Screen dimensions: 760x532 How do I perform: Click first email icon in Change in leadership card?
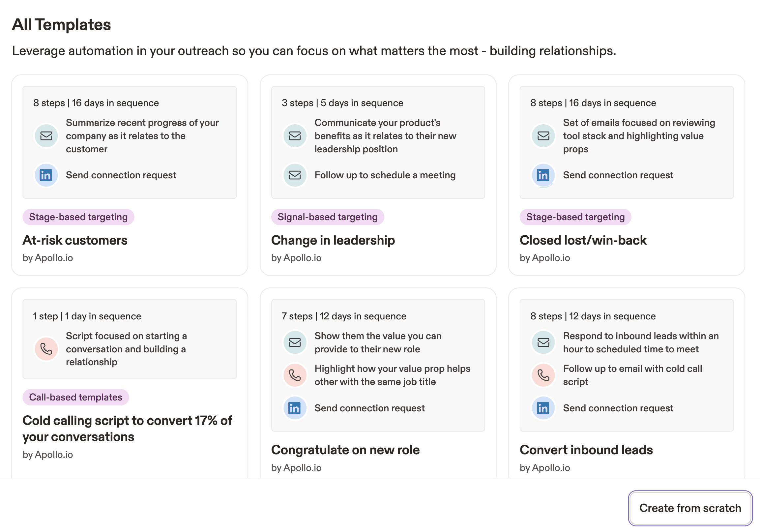(x=295, y=136)
